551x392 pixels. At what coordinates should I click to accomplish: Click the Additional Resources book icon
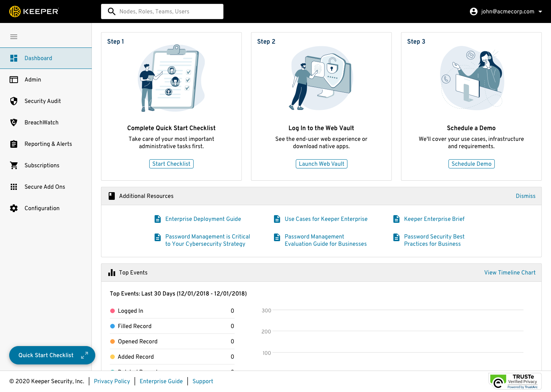tap(112, 196)
